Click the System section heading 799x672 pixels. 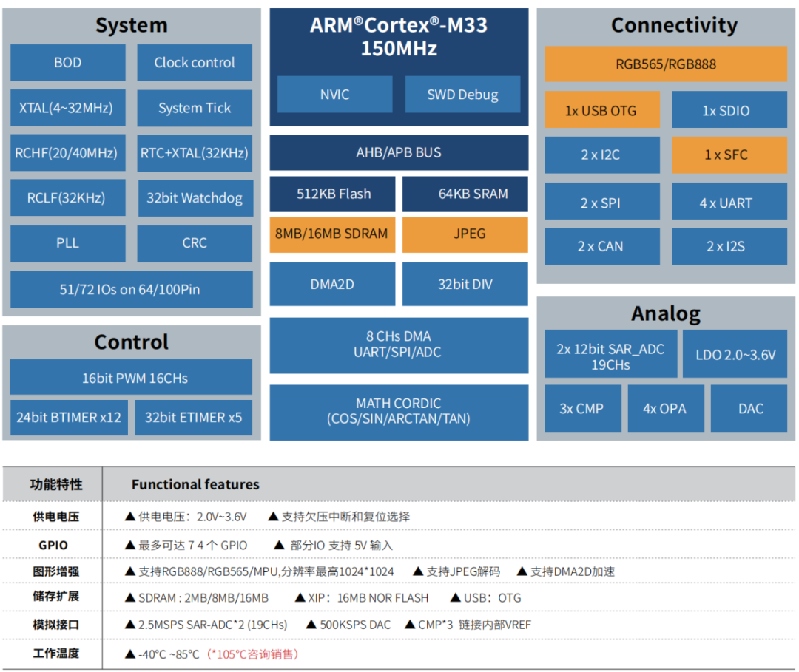(x=132, y=25)
